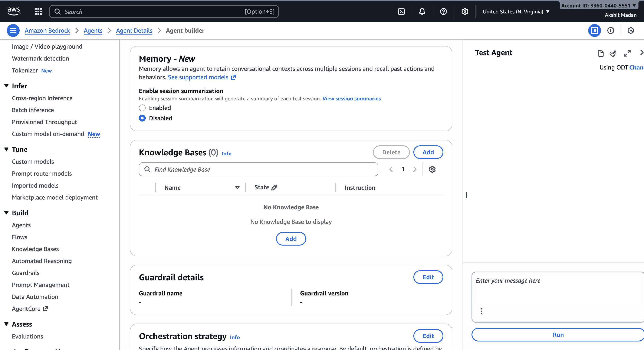Click the Find Knowledge Base search field

[x=259, y=169]
